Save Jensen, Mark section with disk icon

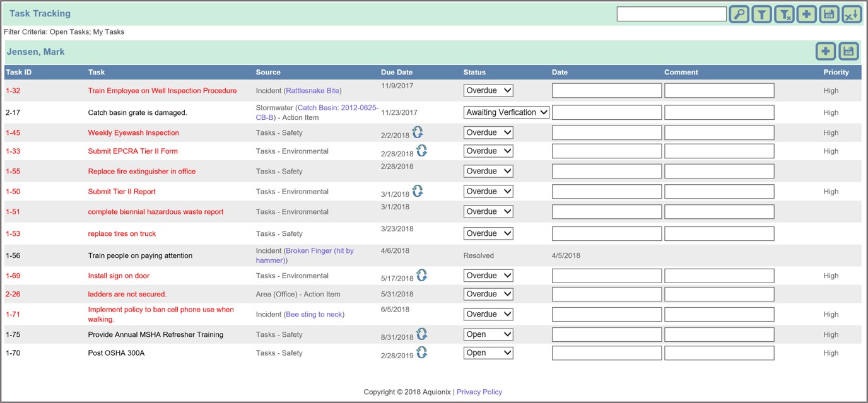click(x=848, y=52)
